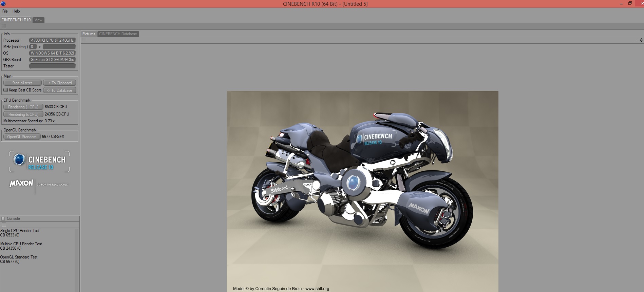Click the grip handle below the CINEBENCH R10 tab

(x=4, y=26)
